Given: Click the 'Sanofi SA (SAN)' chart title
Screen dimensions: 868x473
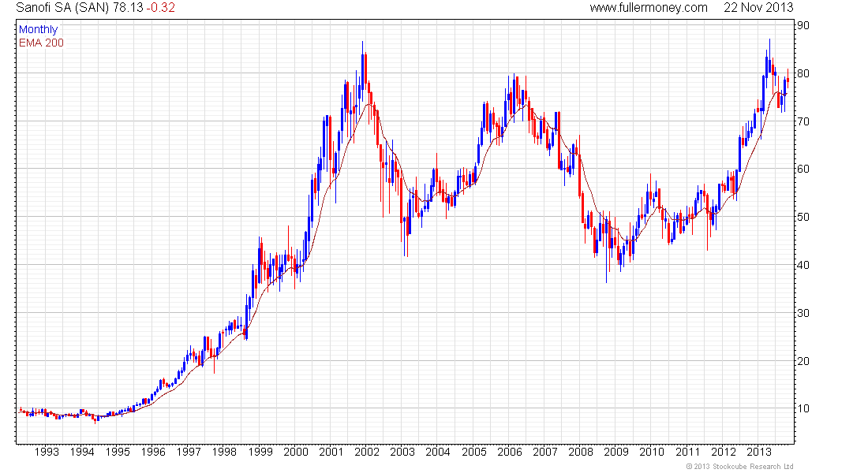Looking at the screenshot, I should (62, 8).
